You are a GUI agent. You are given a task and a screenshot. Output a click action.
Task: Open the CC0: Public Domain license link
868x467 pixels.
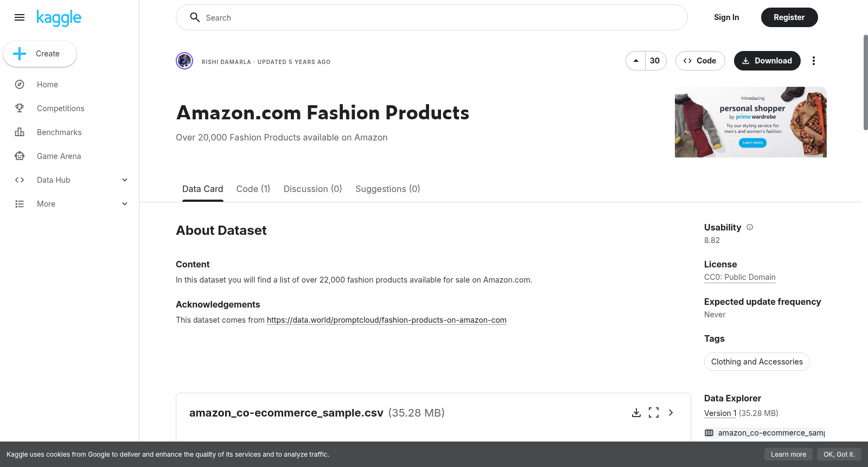740,277
